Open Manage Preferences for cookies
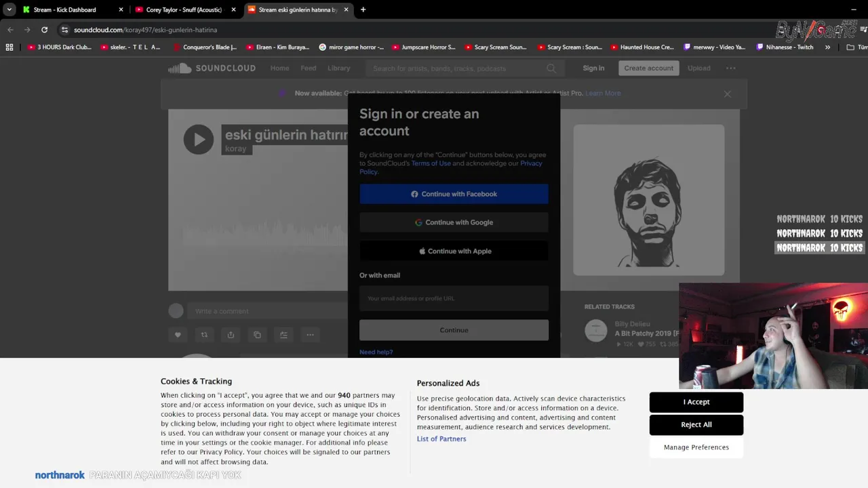The height and width of the screenshot is (488, 868). [x=696, y=447]
